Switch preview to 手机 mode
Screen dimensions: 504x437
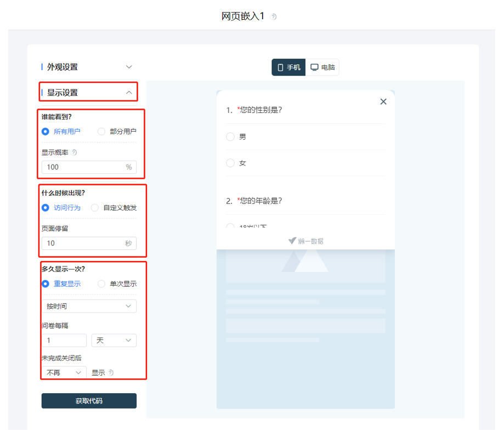click(288, 67)
